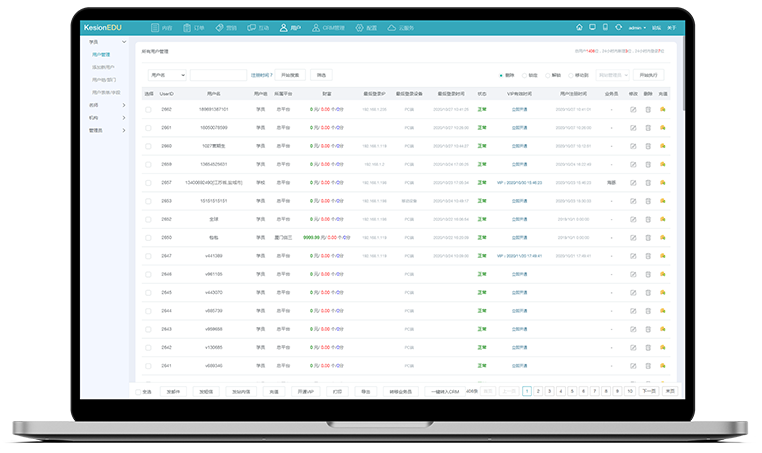Check the checkbox for user row 2662

148,109
